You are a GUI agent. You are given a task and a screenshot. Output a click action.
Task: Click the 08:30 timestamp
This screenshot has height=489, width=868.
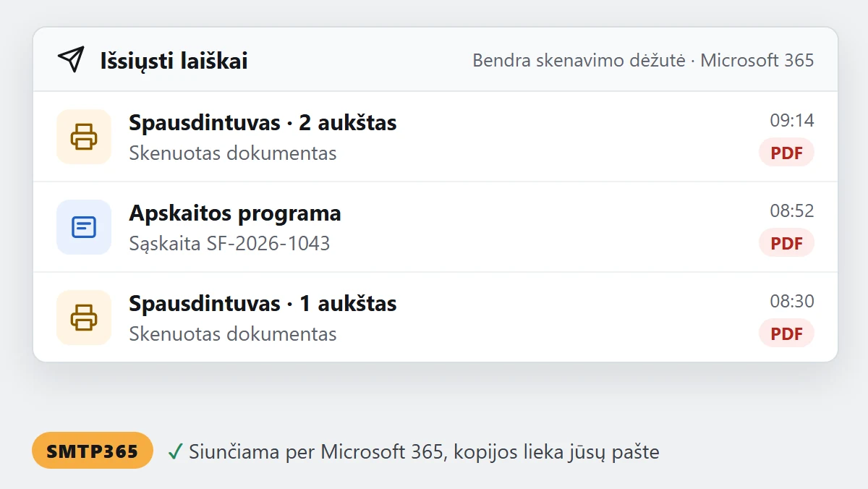pyautogui.click(x=791, y=301)
